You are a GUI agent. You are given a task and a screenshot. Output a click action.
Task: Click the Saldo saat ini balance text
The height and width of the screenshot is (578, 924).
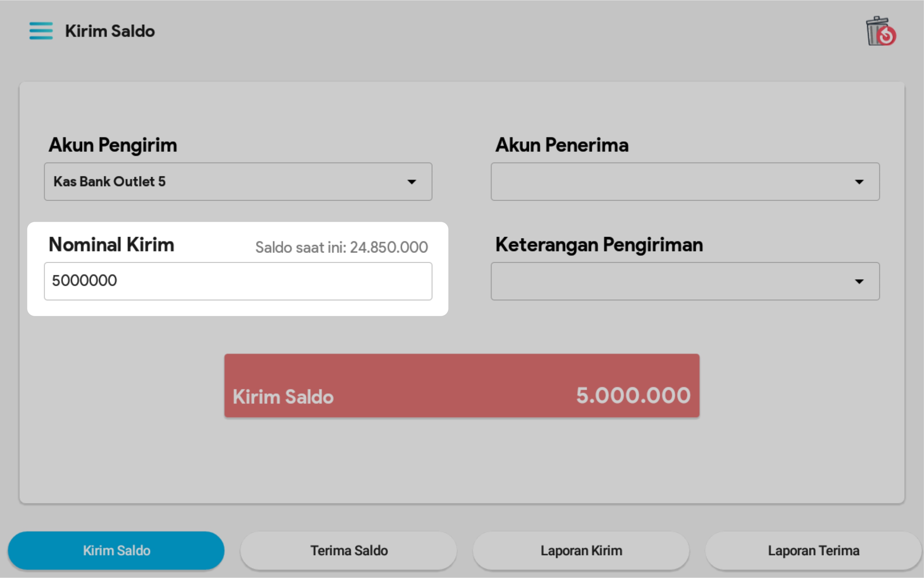341,247
